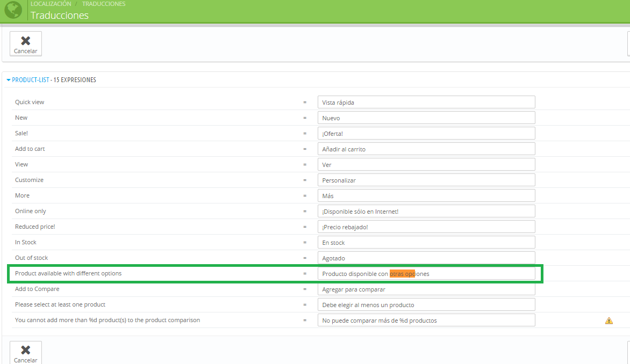Click the 'Añadir al carrito' input field
The width and height of the screenshot is (630, 364).
[x=426, y=149]
